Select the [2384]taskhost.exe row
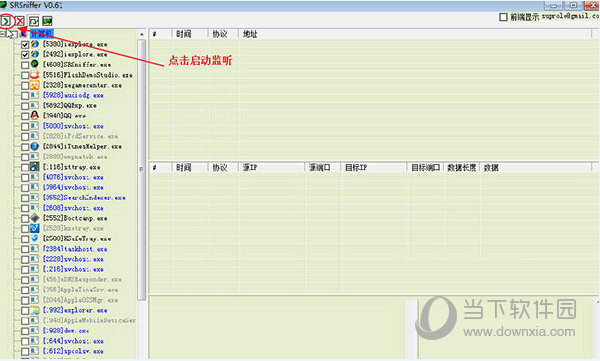This screenshot has width=600, height=361. point(75,249)
